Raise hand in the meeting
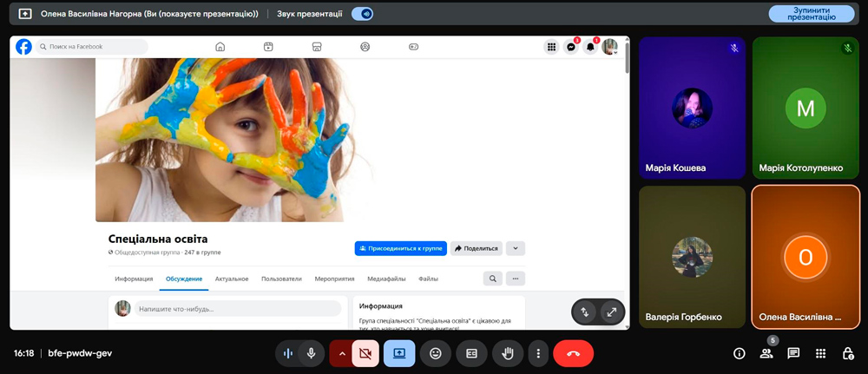The image size is (868, 374). tap(508, 353)
